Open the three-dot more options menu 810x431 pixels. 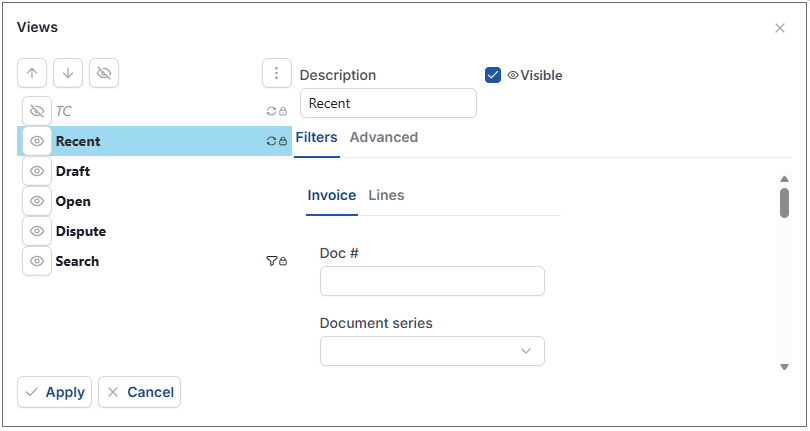(276, 73)
